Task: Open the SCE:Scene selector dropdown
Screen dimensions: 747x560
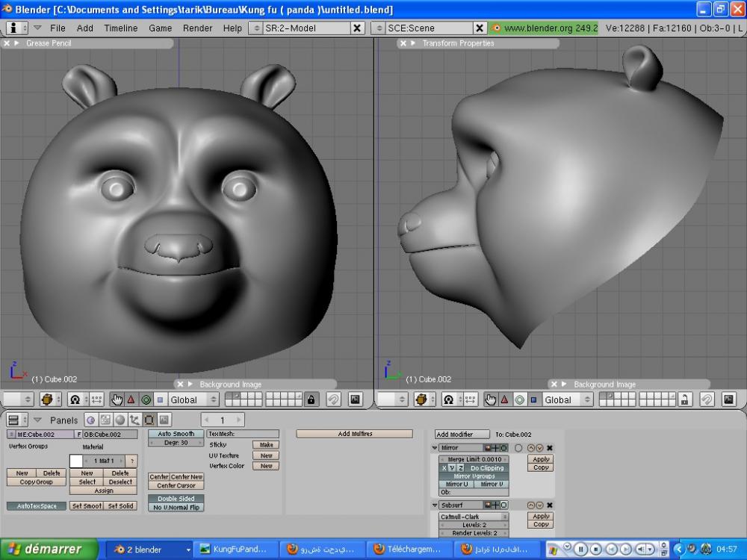Action: (x=379, y=28)
